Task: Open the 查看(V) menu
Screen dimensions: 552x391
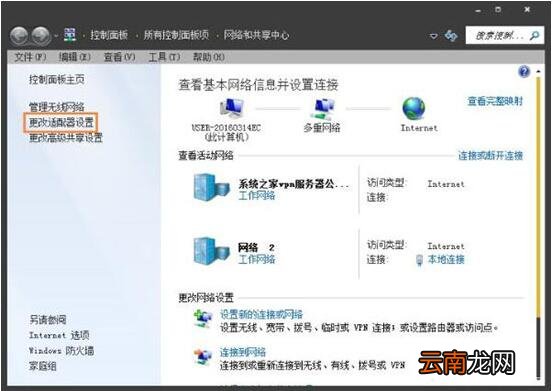Action: pos(119,57)
